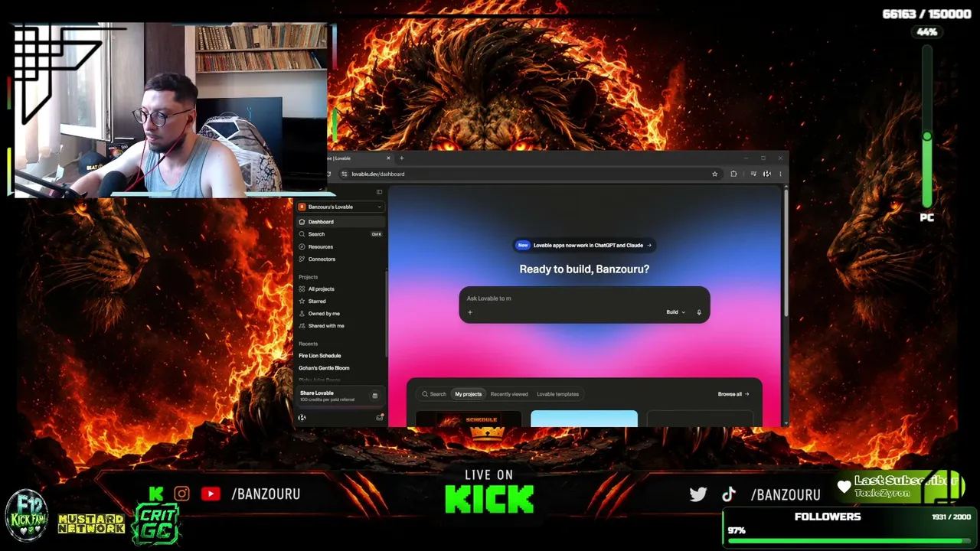Screen dimensions: 980x551
Task: Bookmark this page with the star icon
Action: (x=715, y=174)
